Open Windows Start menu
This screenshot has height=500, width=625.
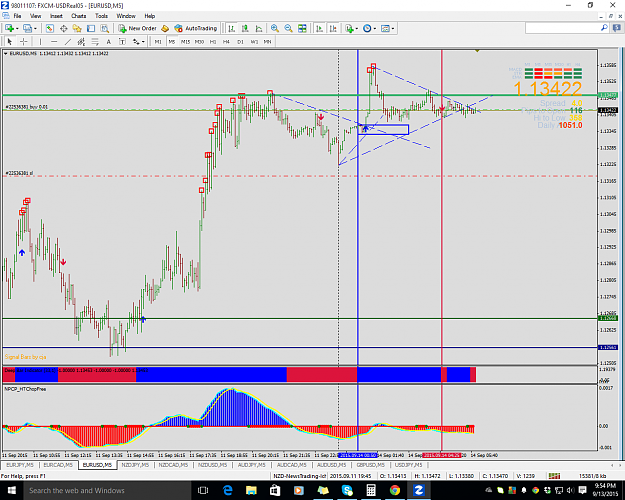11,490
